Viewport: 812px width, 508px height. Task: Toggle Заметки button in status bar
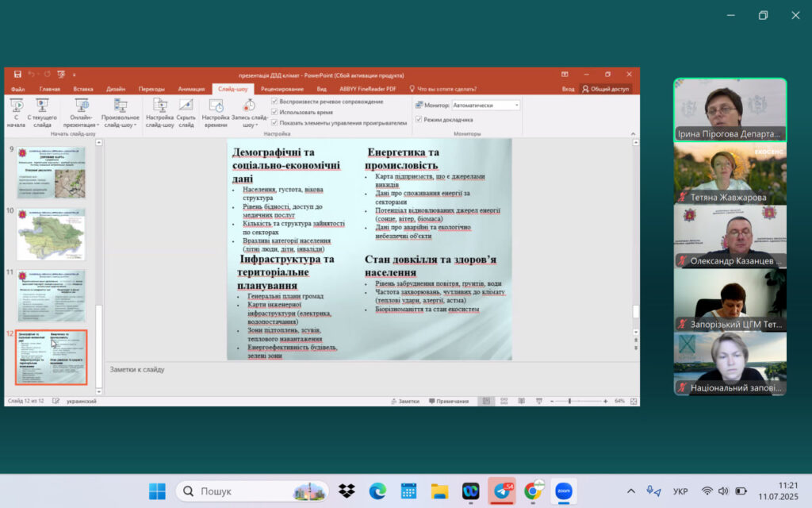point(404,401)
